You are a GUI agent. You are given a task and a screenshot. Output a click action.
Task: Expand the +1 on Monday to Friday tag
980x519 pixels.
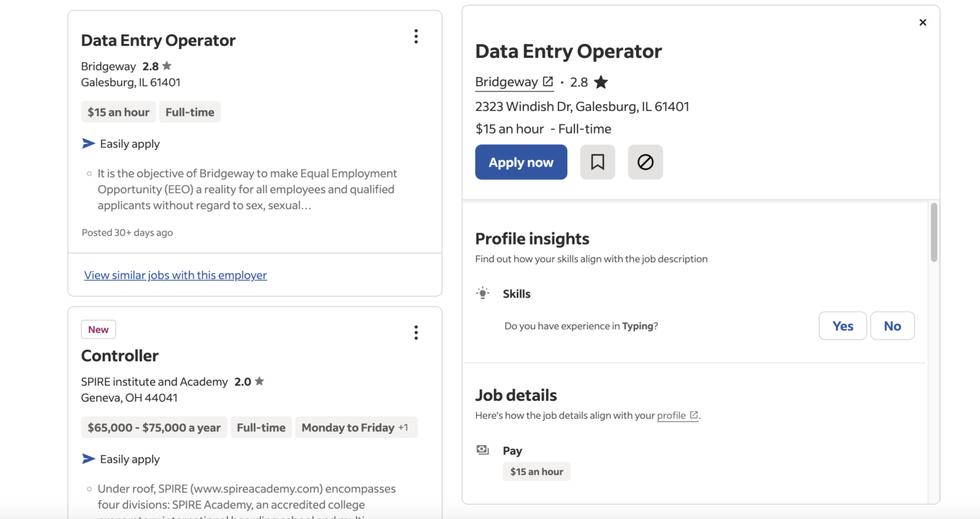[405, 427]
